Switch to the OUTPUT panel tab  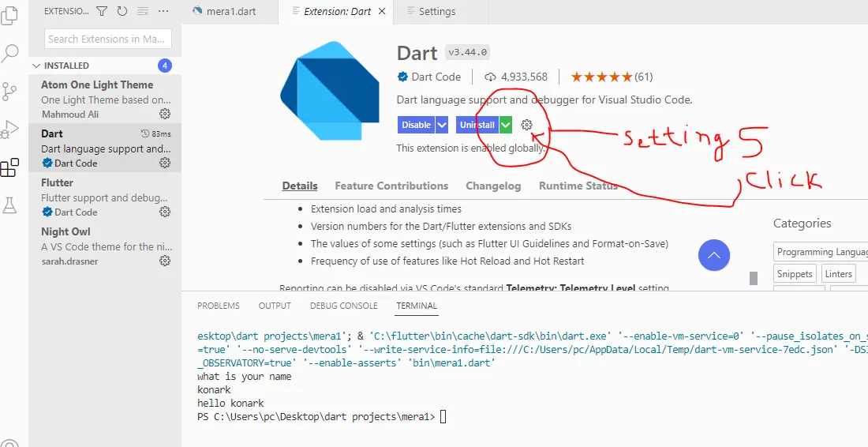pos(275,306)
